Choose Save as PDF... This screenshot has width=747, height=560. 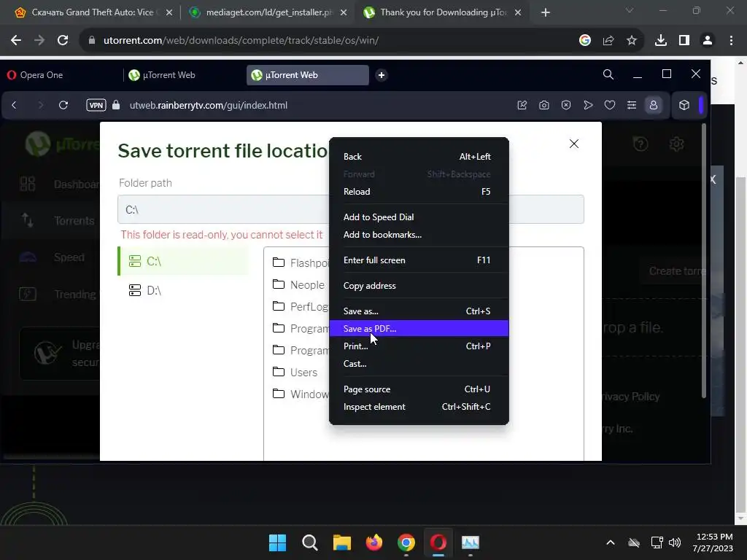click(x=419, y=329)
